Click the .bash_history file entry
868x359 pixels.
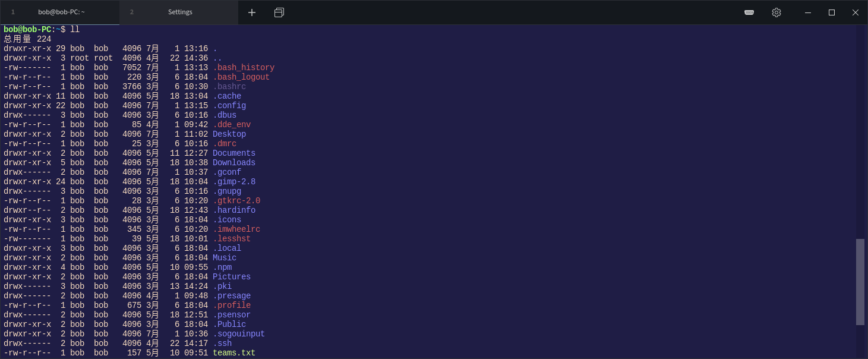pos(244,67)
